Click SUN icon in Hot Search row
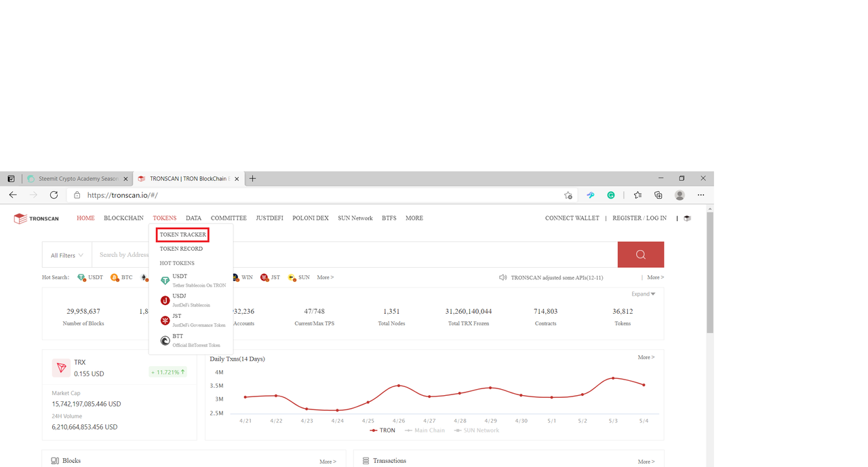The height and width of the screenshot is (467, 868). click(x=292, y=277)
